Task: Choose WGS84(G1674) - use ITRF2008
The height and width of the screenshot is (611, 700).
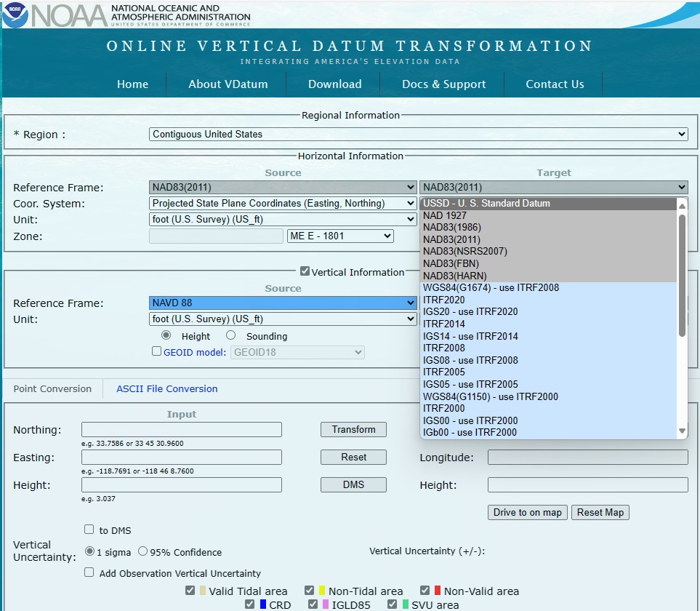Action: point(548,287)
